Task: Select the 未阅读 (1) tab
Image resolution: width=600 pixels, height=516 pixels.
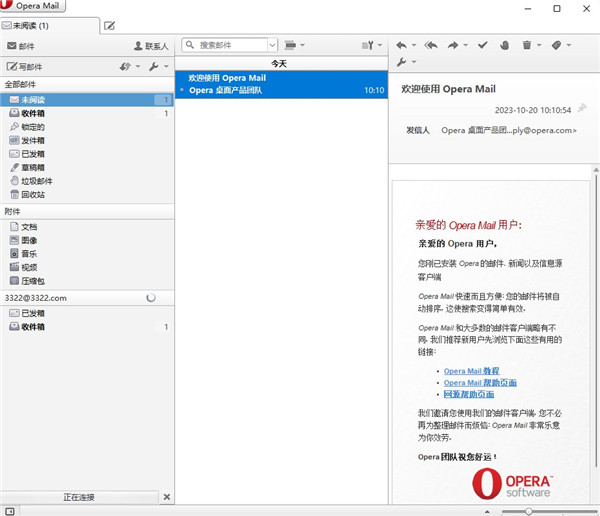Action: [x=48, y=24]
